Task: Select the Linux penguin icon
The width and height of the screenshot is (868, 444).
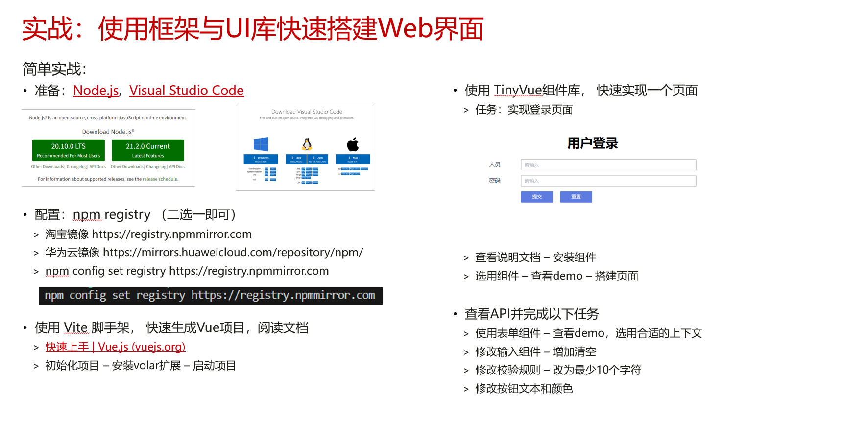Action: point(307,144)
